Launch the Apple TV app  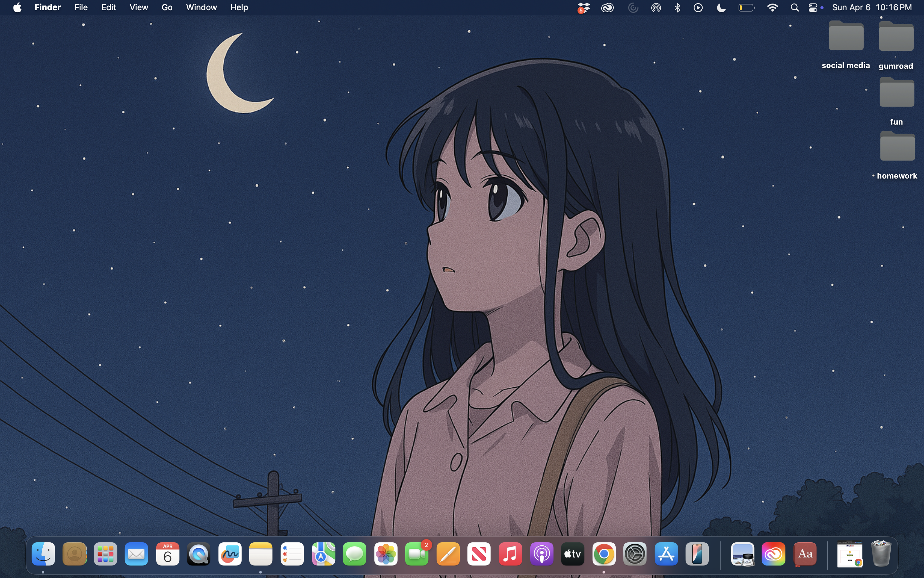[x=573, y=554]
